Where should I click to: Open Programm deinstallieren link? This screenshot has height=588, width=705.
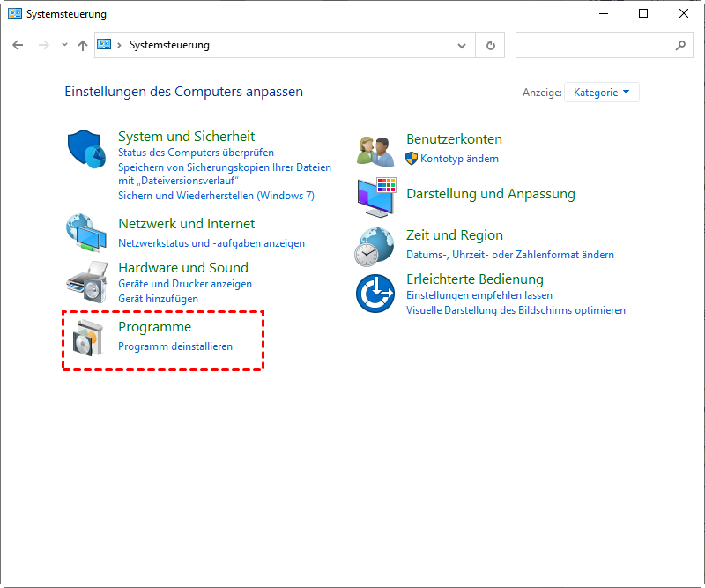(175, 346)
